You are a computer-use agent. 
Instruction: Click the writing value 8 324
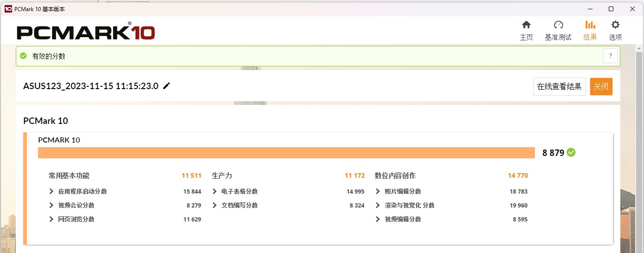click(x=357, y=205)
